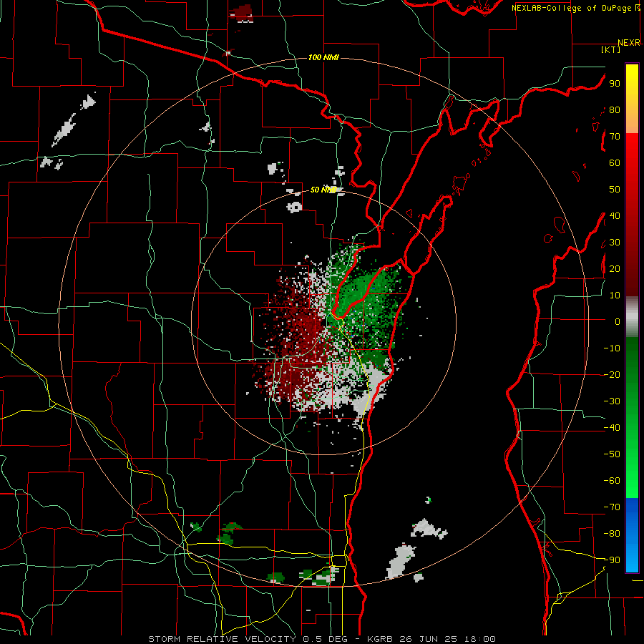
Task: Click the "-10" knots scale label
Action: point(612,348)
